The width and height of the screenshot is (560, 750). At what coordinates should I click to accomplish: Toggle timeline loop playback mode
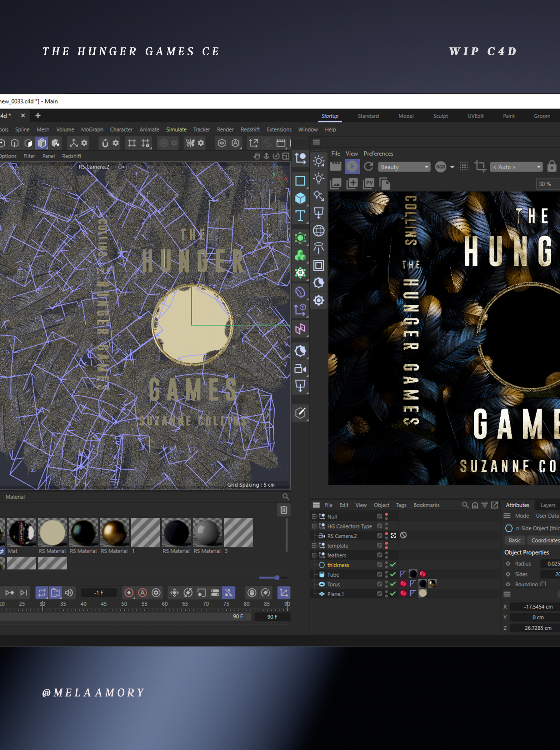[x=42, y=592]
